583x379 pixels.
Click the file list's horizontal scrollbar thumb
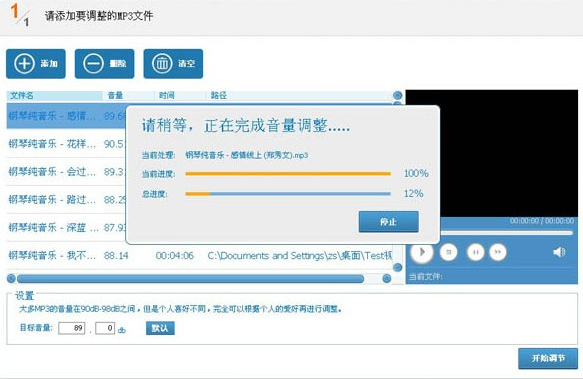tap(190, 279)
